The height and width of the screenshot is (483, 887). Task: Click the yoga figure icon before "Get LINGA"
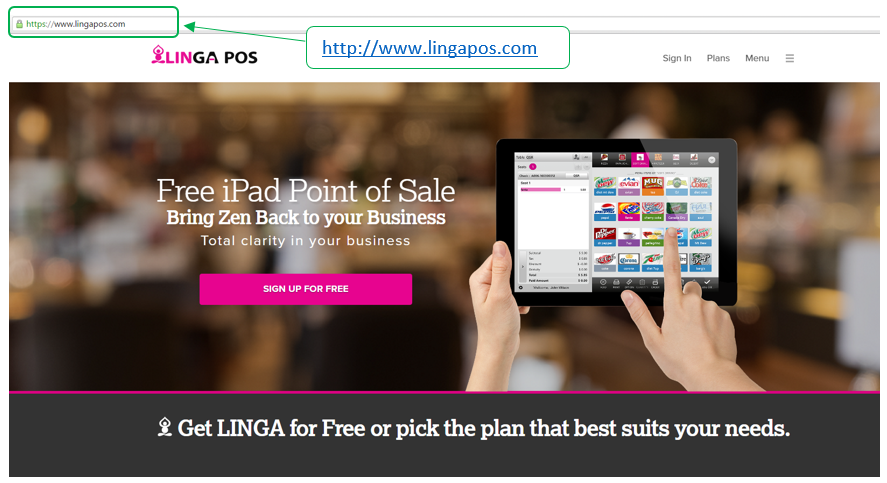165,427
